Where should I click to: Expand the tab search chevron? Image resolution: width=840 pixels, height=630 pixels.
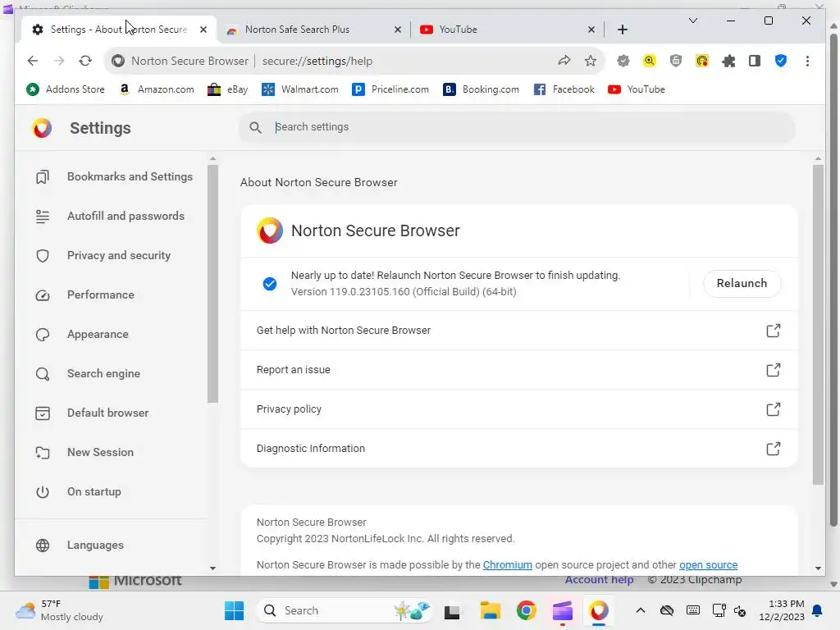click(693, 21)
